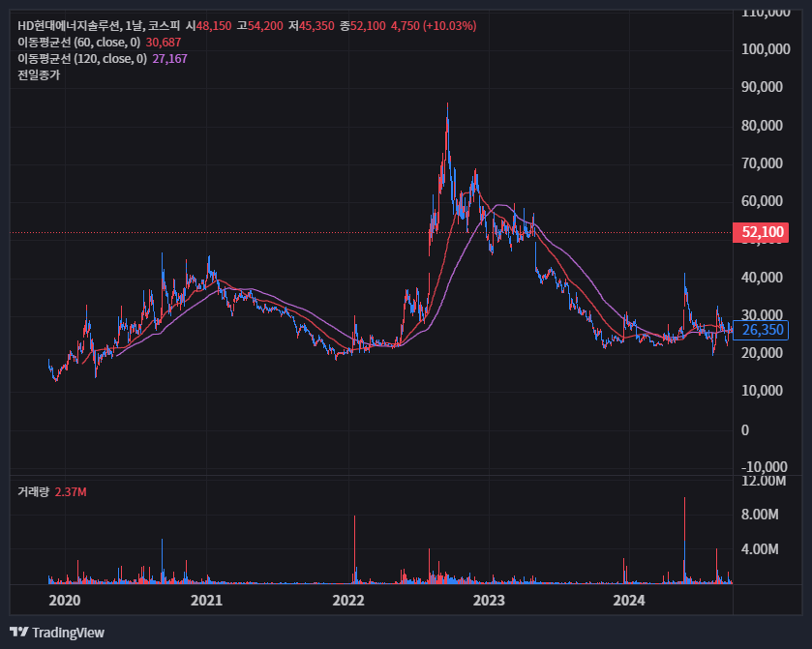Screen dimensions: 812x649
Task: Click the red 52,100 price tag on the axis
Action: pos(761,232)
